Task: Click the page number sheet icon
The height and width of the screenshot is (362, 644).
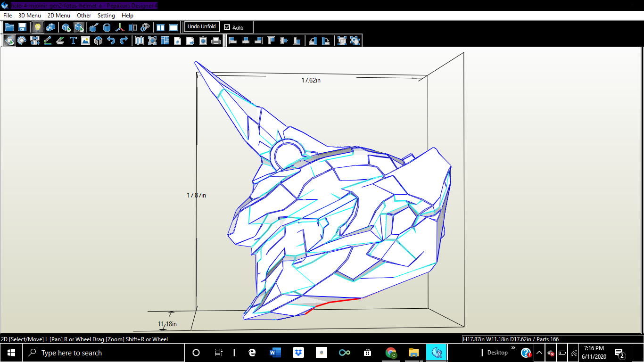Action: (x=178, y=41)
